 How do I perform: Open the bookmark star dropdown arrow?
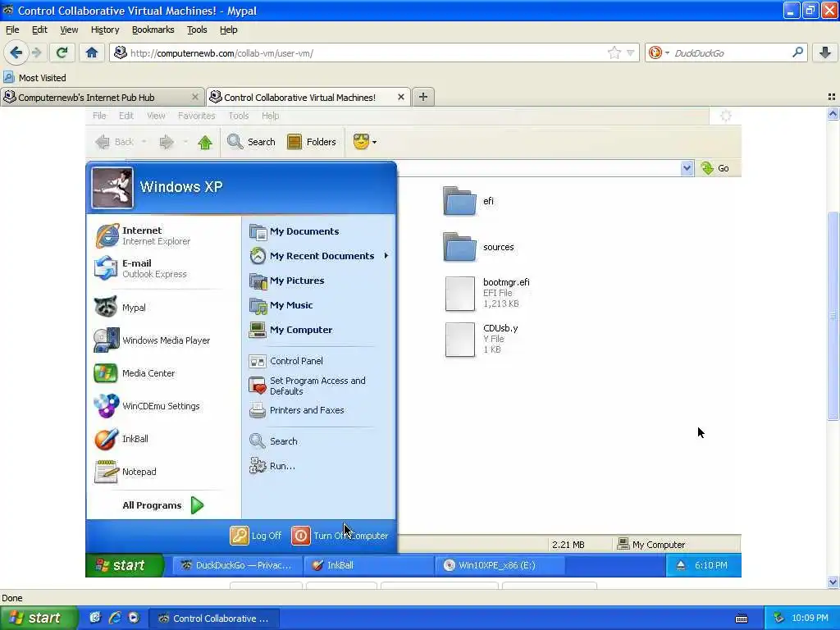(x=631, y=52)
